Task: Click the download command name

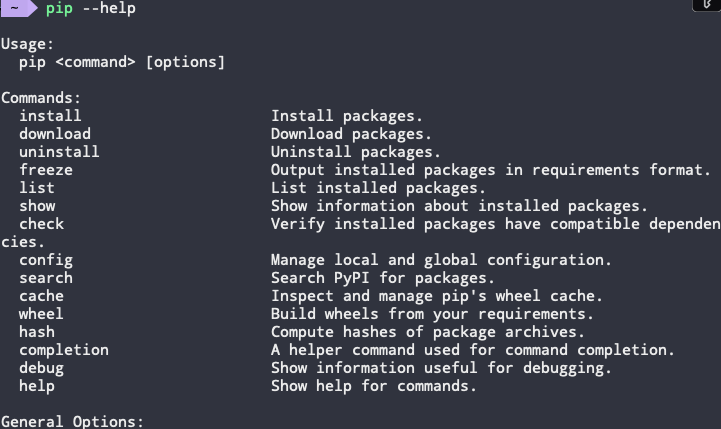Action: point(55,134)
